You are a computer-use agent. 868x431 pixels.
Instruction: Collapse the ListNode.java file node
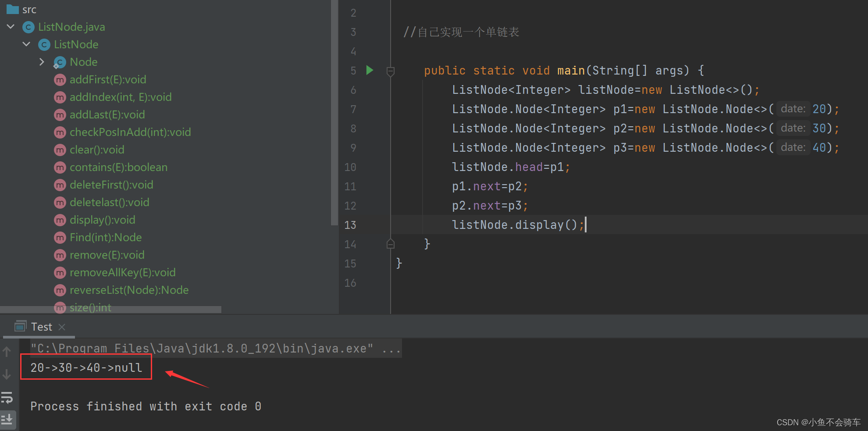coord(11,27)
